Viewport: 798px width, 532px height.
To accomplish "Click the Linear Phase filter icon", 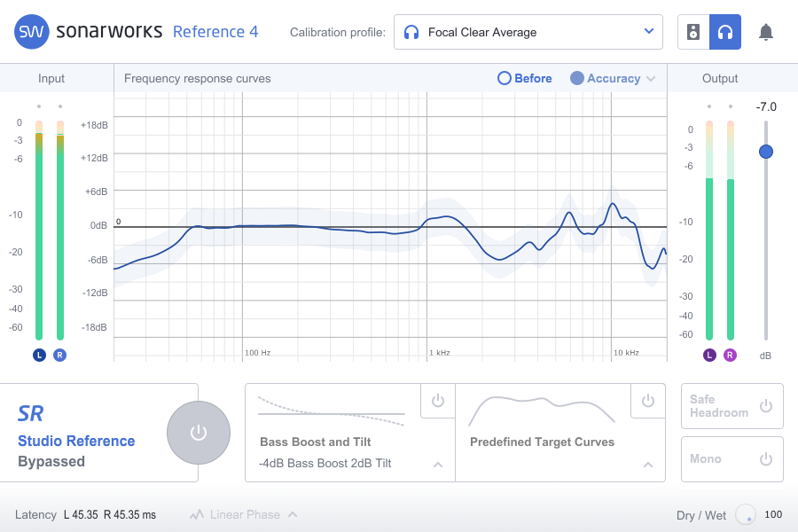I will click(x=196, y=514).
